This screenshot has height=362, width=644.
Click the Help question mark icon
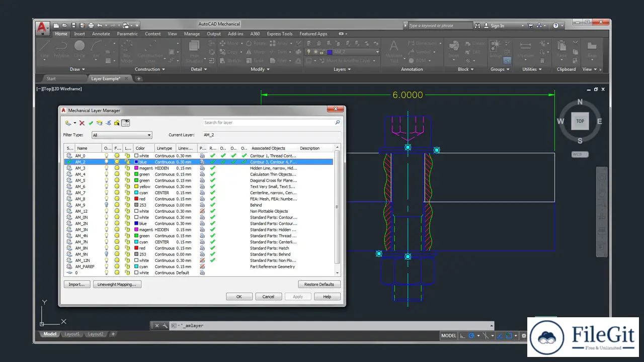tap(555, 25)
